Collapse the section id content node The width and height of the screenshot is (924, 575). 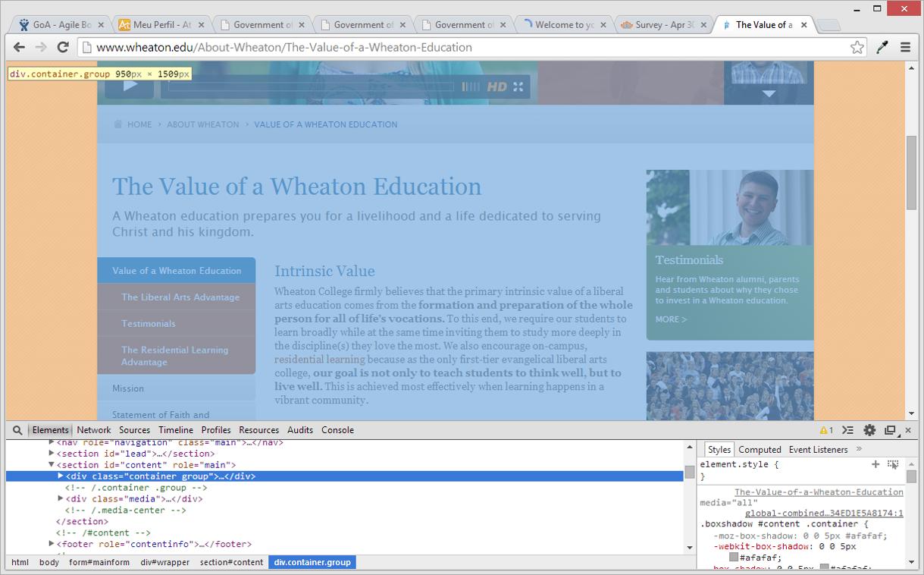52,465
